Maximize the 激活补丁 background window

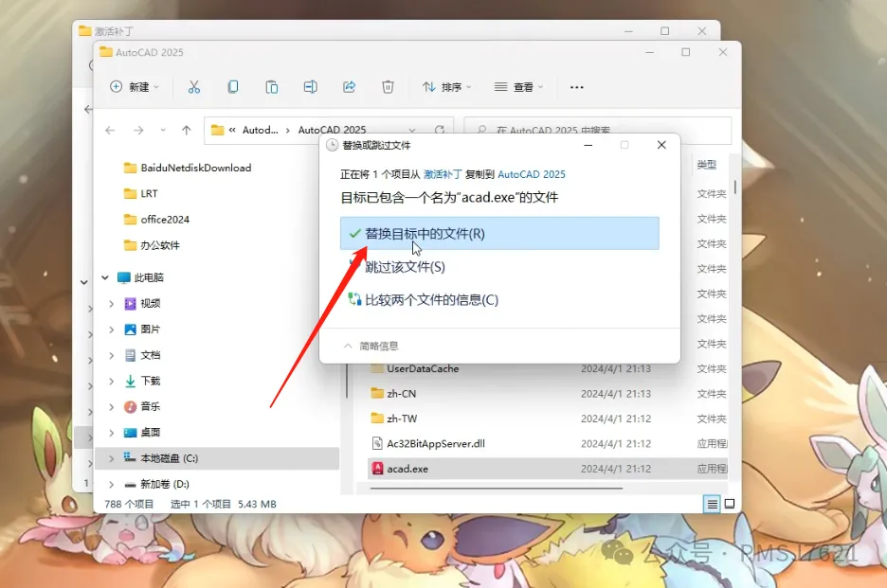pyautogui.click(x=665, y=31)
